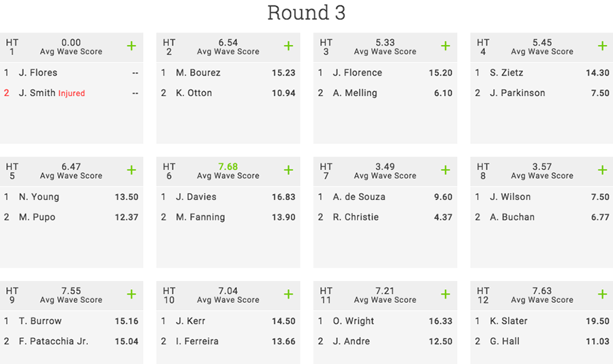Screen dimensions: 613x364
Task: Expand Heat 8 plus icon
Action: coord(603,170)
